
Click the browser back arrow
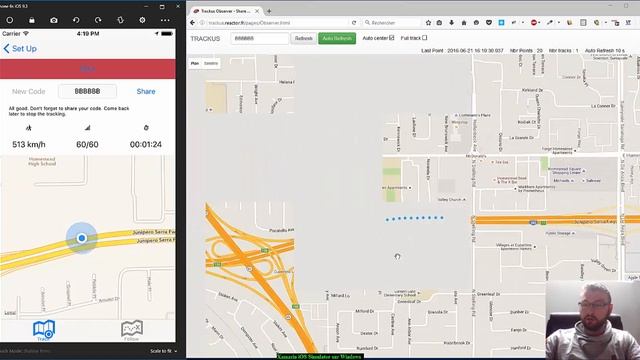[x=193, y=23]
